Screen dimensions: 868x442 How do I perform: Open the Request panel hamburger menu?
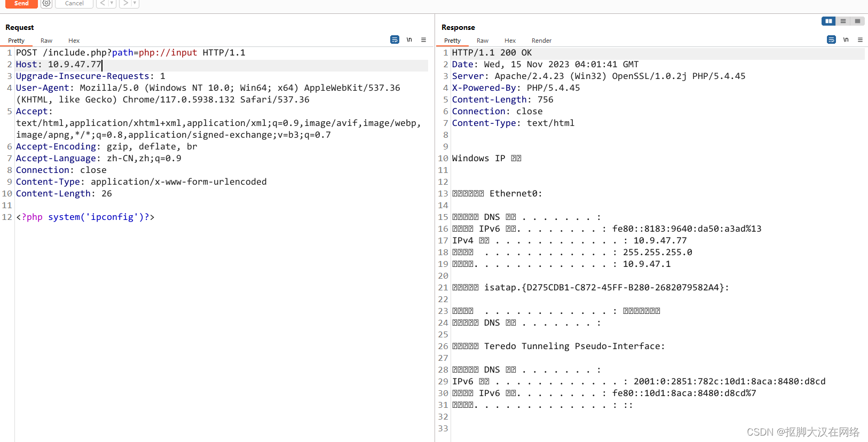tap(423, 40)
